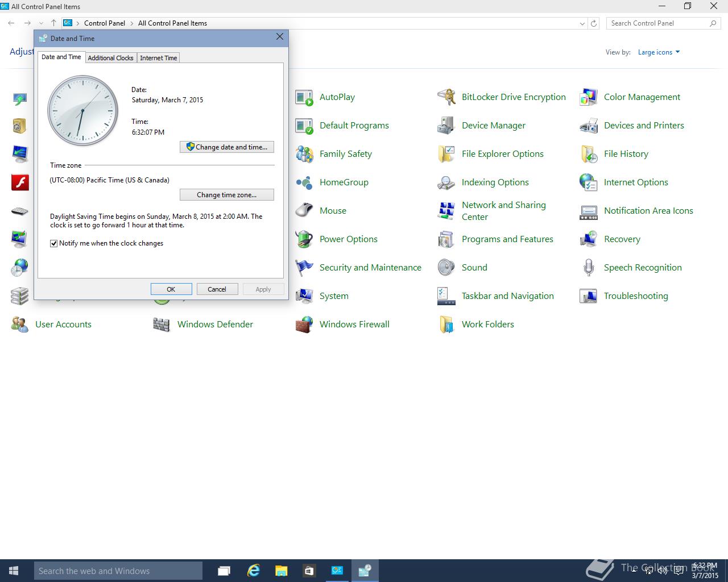This screenshot has height=582, width=728.
Task: Click Control Panel breadcrumb link
Action: (105, 23)
